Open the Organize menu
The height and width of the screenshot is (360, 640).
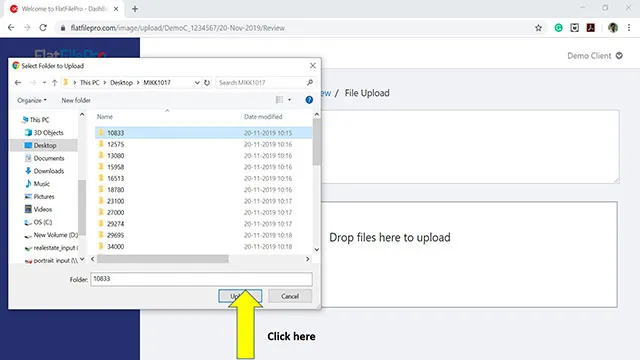point(32,100)
